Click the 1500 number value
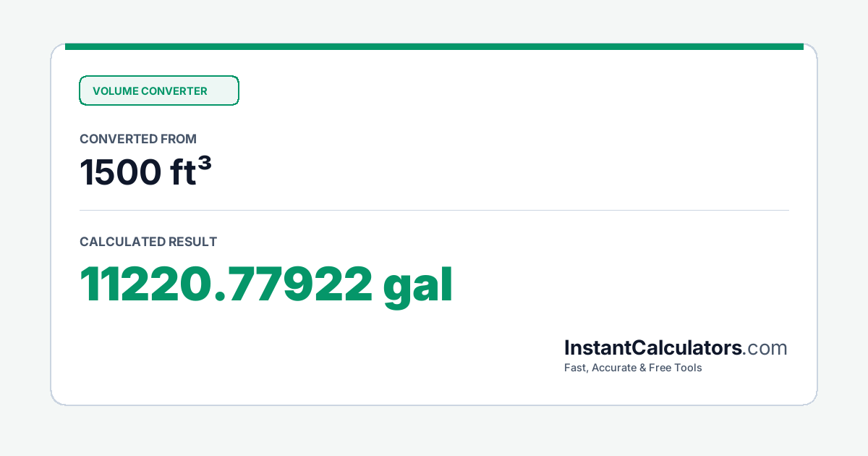This screenshot has height=456, width=868. pyautogui.click(x=121, y=172)
